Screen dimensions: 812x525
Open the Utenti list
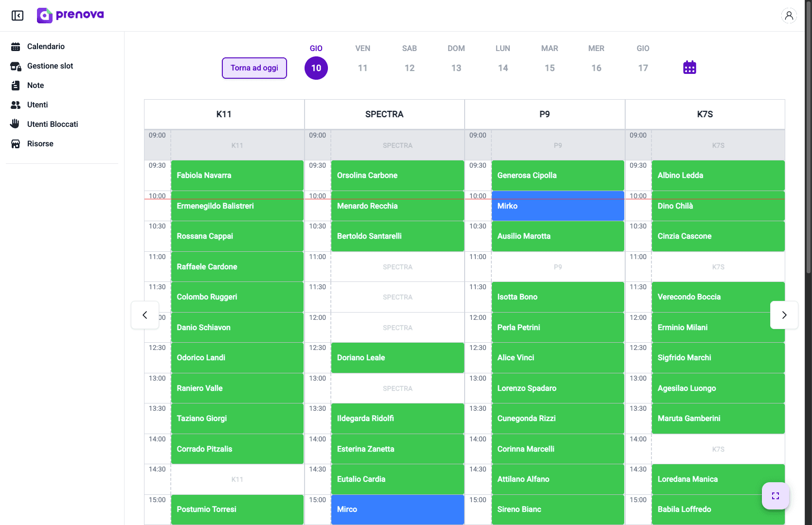(x=37, y=105)
